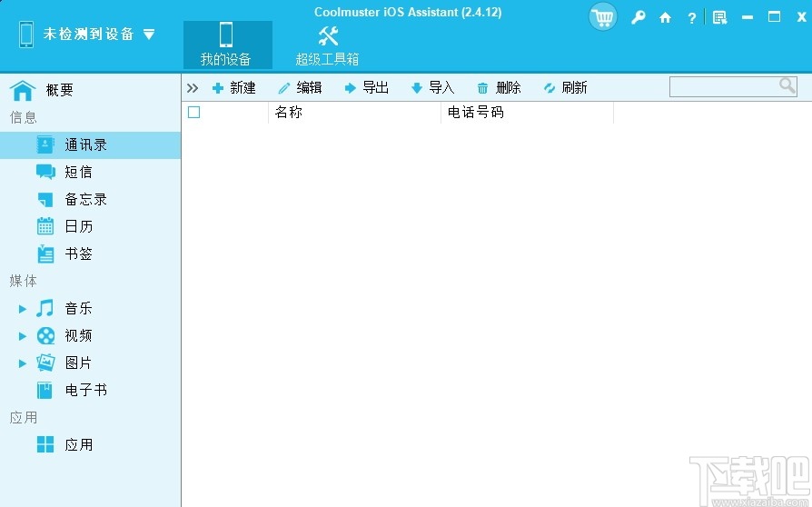Click the bookmark 书签 icon
812x507 pixels.
45,253
